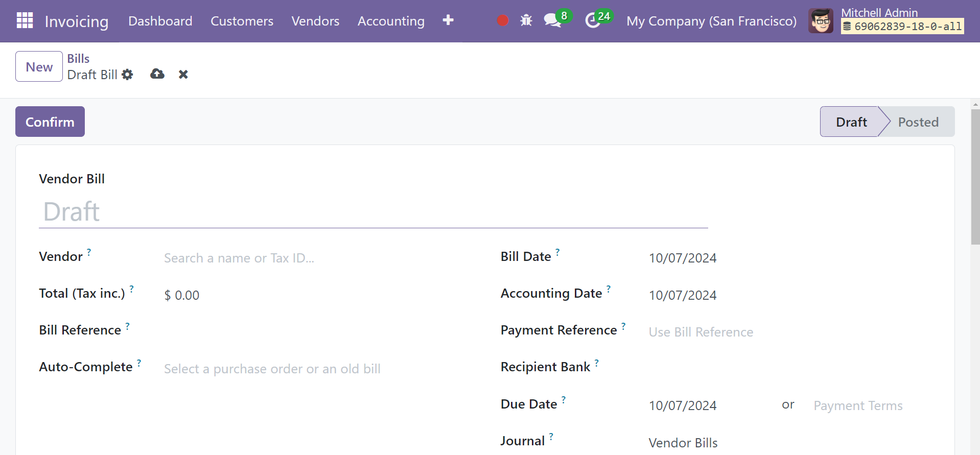Click the Bill Reference help question mark
The image size is (980, 455).
(128, 326)
